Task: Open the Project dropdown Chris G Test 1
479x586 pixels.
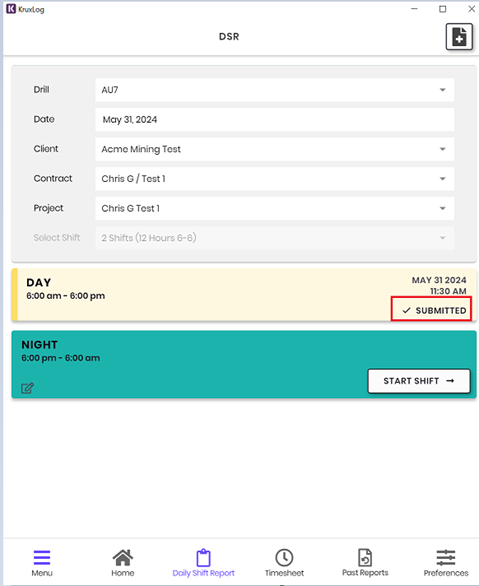Action: 275,208
